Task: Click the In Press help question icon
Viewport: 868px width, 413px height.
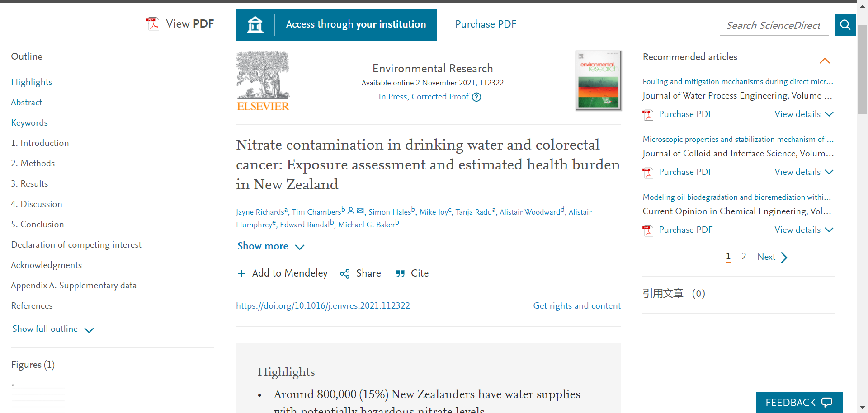Action: click(476, 97)
